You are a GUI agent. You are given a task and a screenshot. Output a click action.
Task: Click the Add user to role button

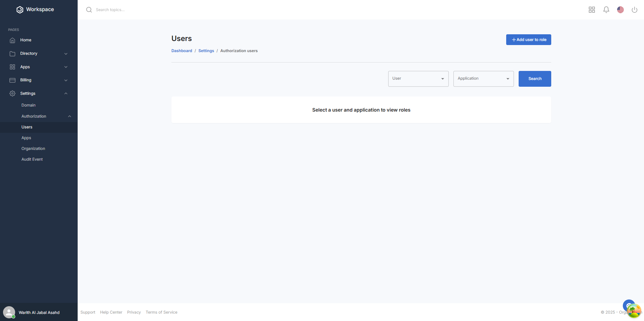(x=528, y=40)
